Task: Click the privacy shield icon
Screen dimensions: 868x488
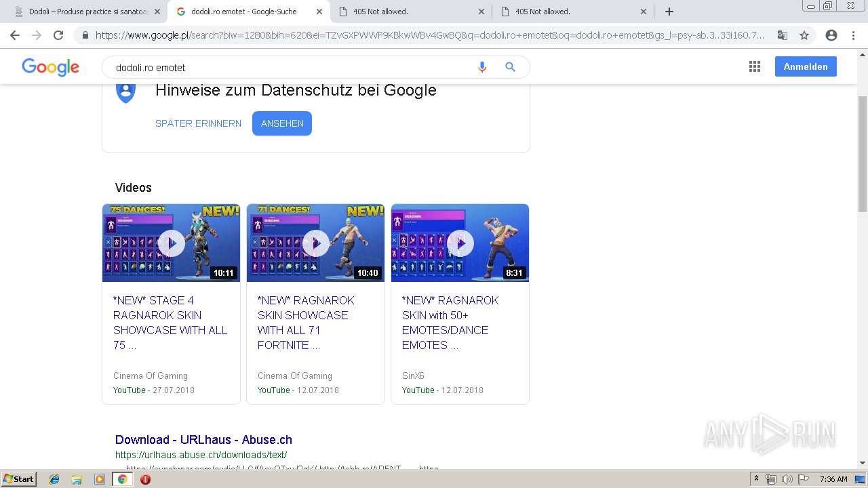Action: point(125,91)
